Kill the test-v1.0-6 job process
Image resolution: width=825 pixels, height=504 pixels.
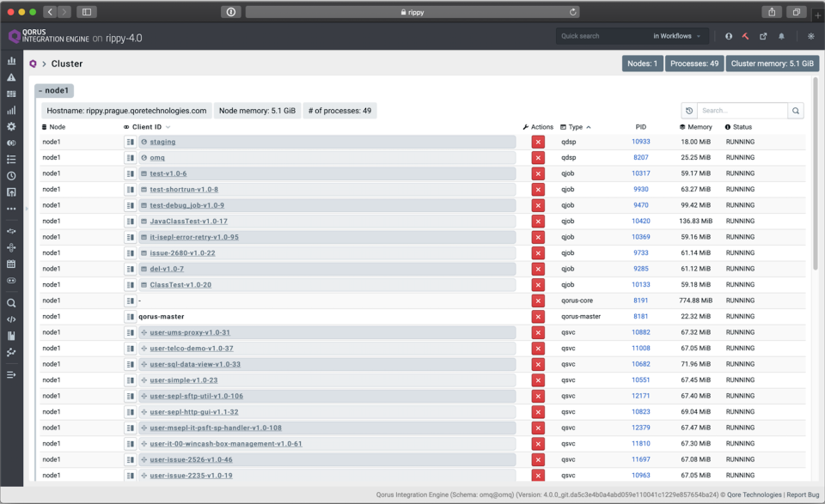pos(538,173)
